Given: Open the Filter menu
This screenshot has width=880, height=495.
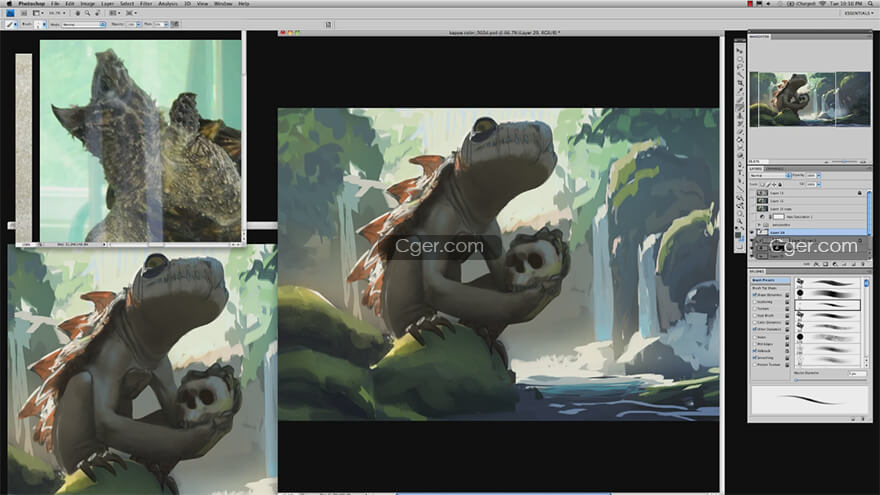Looking at the screenshot, I should (x=146, y=3).
